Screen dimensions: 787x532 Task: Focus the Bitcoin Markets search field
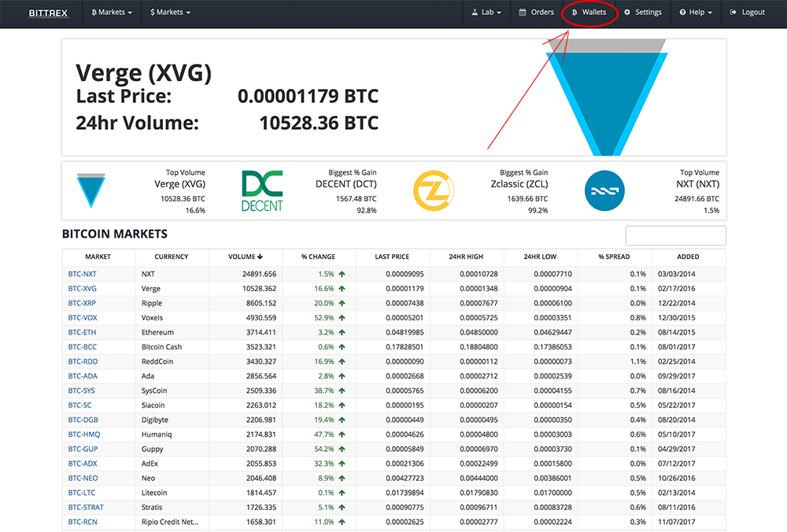[x=675, y=235]
